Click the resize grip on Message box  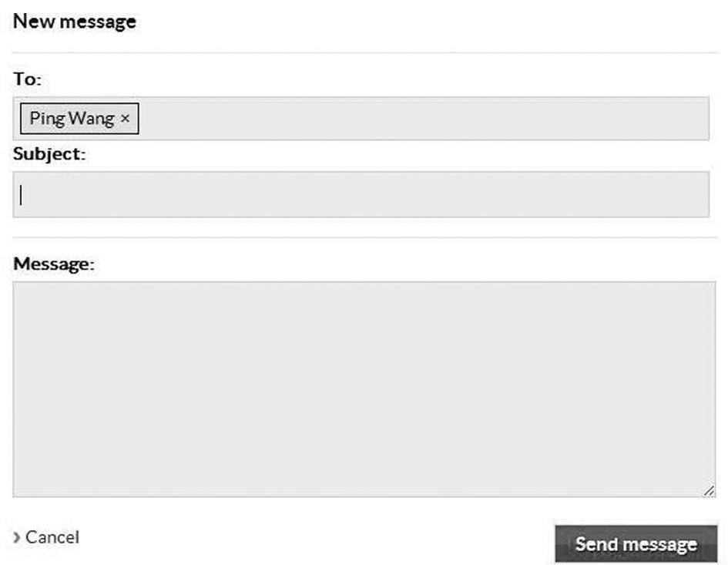coord(709,491)
